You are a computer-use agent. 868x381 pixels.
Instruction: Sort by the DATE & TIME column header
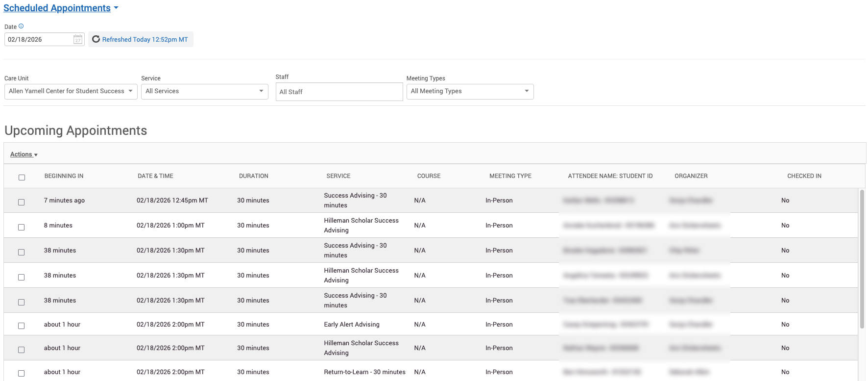coord(155,176)
